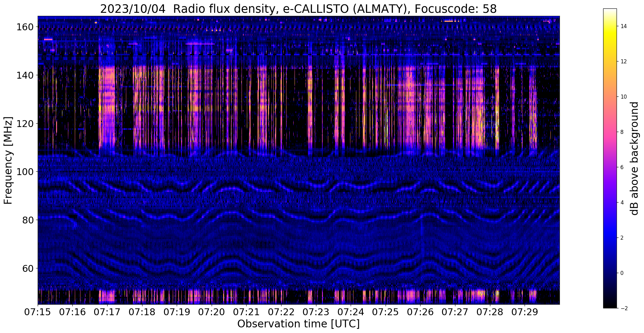Click the colorbar tick value 12
The width and height of the screenshot is (644, 333).
tap(624, 61)
